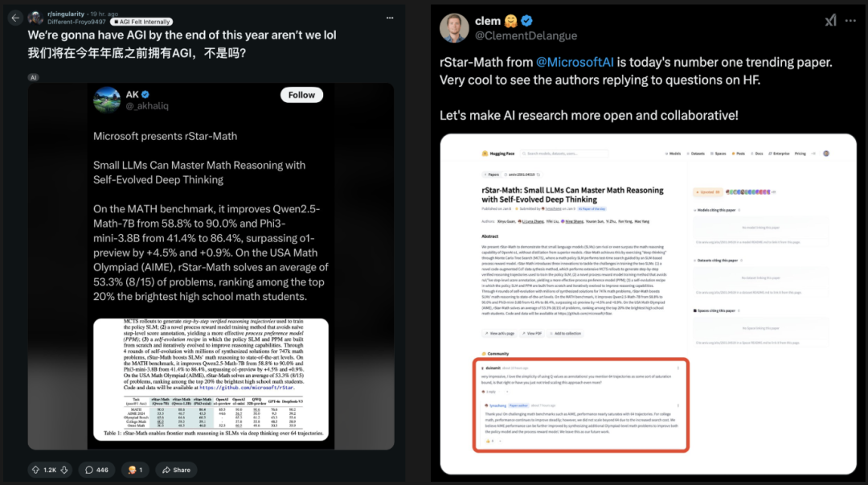
Task: Select the AGI Felt Internally flair tag
Action: click(x=141, y=22)
